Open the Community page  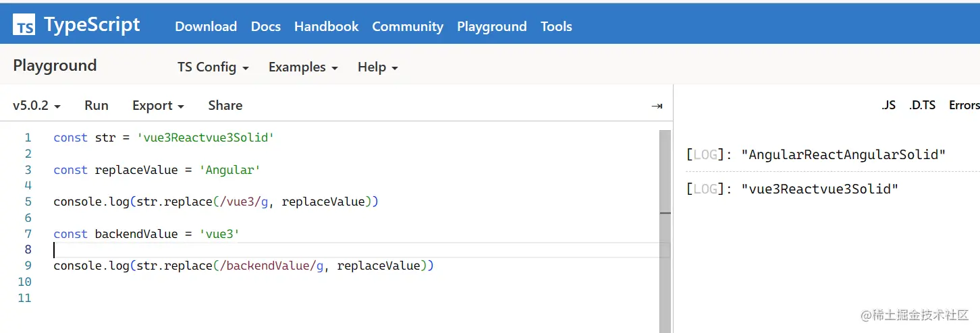(x=408, y=27)
